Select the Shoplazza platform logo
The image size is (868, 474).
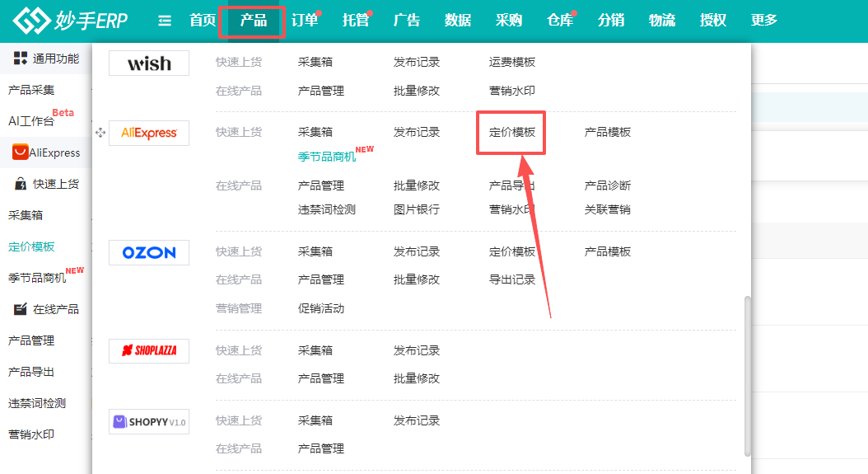pos(149,351)
